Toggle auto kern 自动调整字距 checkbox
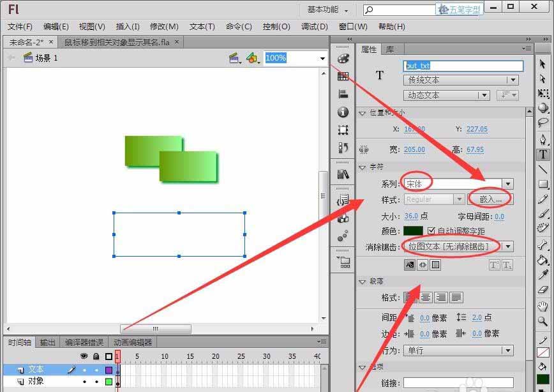This screenshot has height=392, width=554. [431, 231]
